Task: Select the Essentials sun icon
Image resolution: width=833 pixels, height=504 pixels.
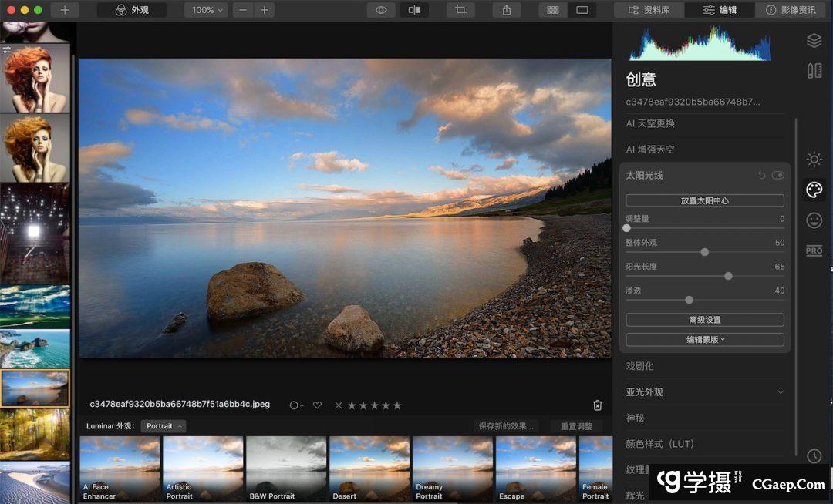Action: point(814,160)
